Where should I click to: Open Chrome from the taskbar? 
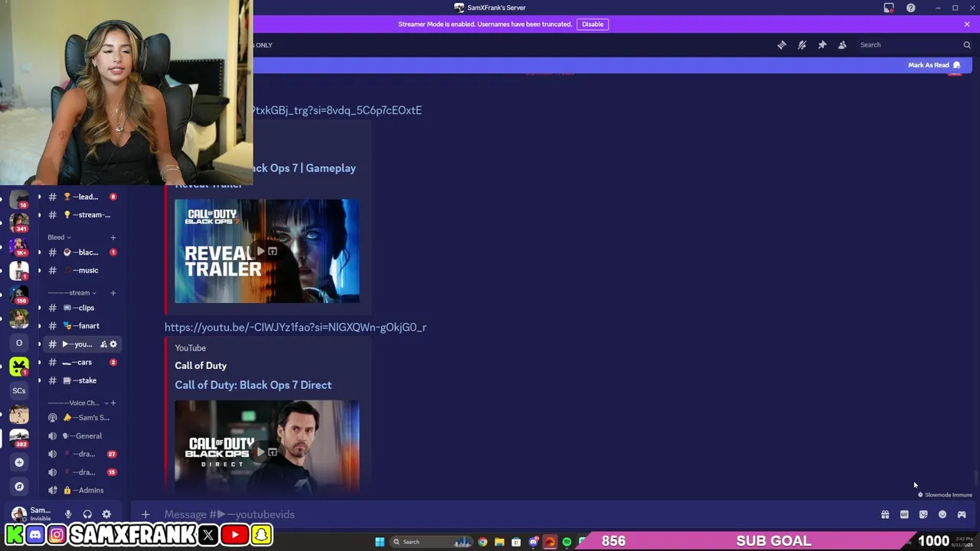point(482,542)
